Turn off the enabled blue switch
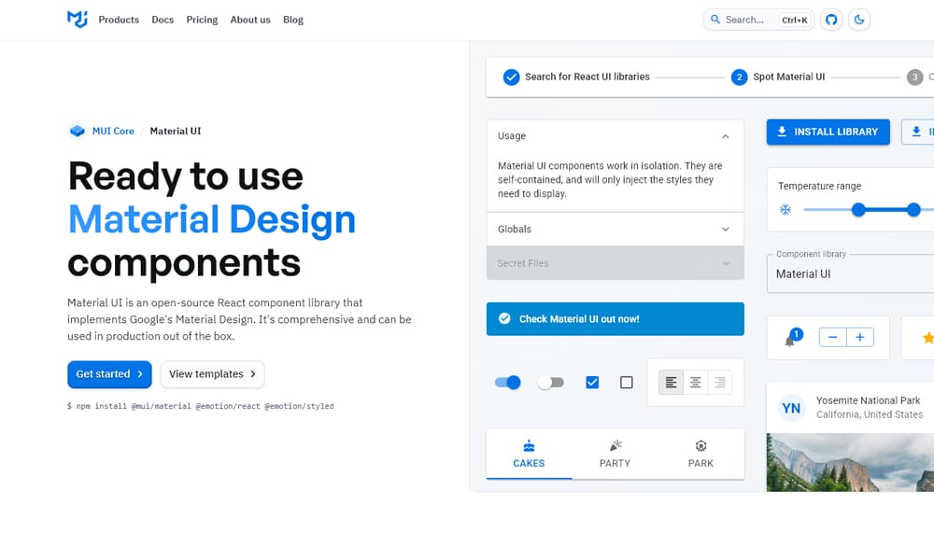The height and width of the screenshot is (560, 934). pos(507,383)
